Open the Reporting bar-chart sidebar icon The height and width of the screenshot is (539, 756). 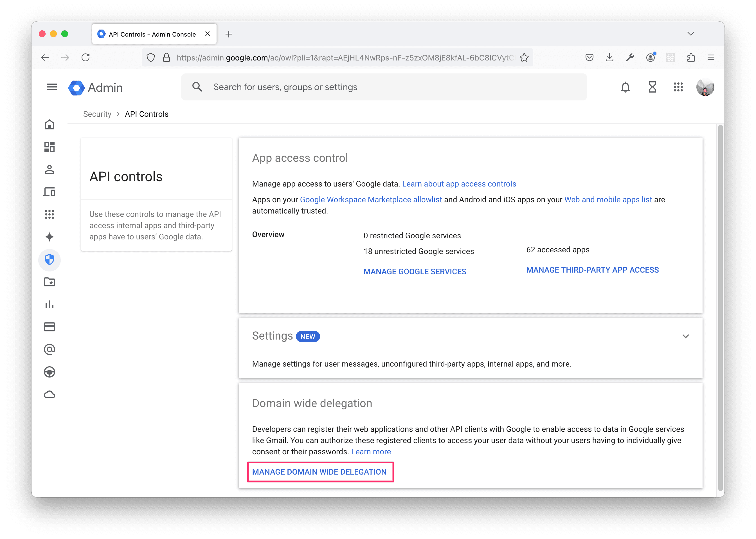49,305
